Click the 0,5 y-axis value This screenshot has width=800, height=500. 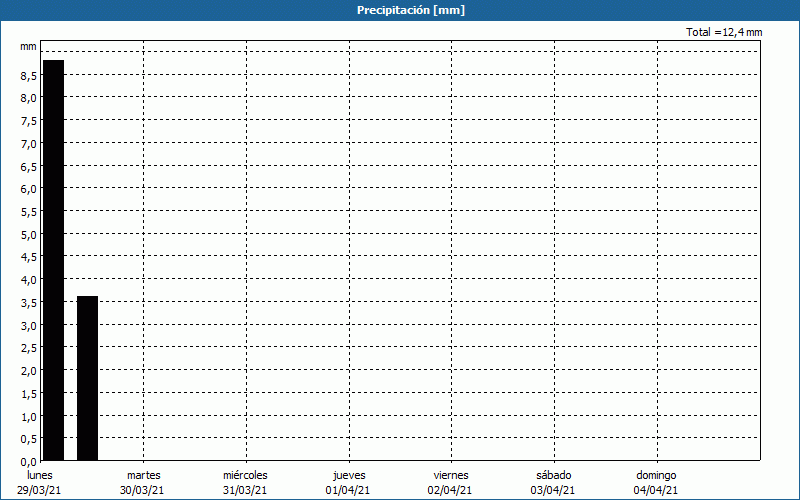(29, 439)
